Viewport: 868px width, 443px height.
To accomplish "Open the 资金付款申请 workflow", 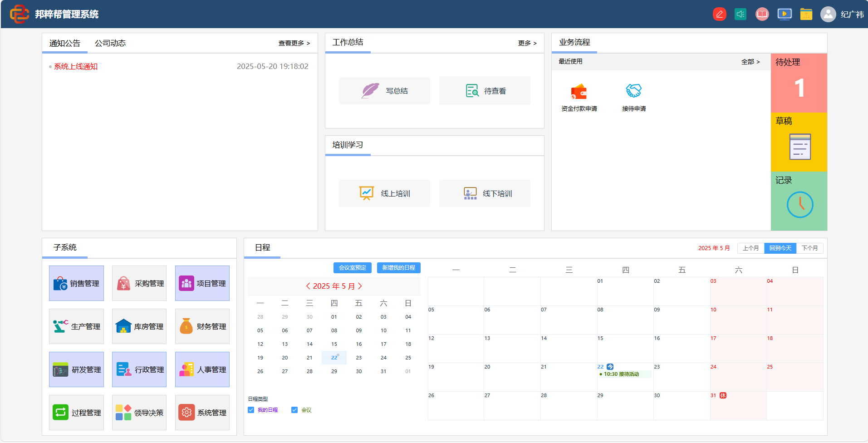I will coord(579,95).
